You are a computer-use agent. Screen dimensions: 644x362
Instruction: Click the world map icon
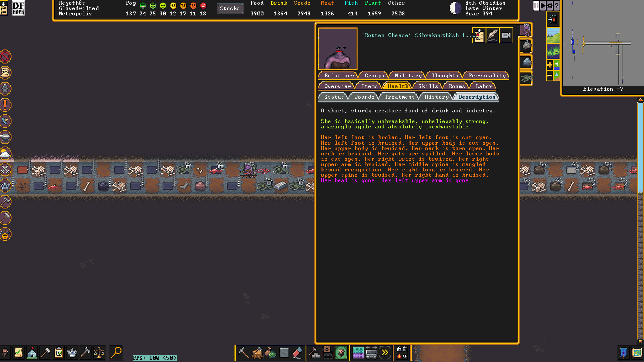pos(637,353)
